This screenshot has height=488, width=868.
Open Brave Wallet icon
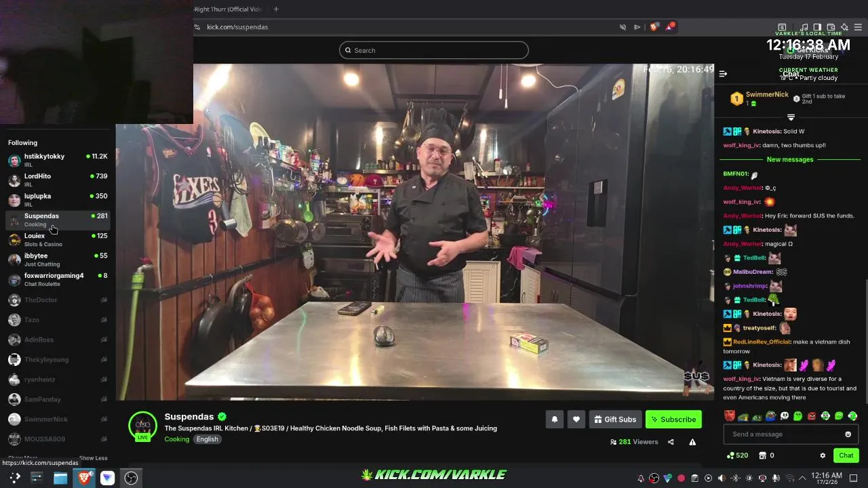tap(831, 27)
